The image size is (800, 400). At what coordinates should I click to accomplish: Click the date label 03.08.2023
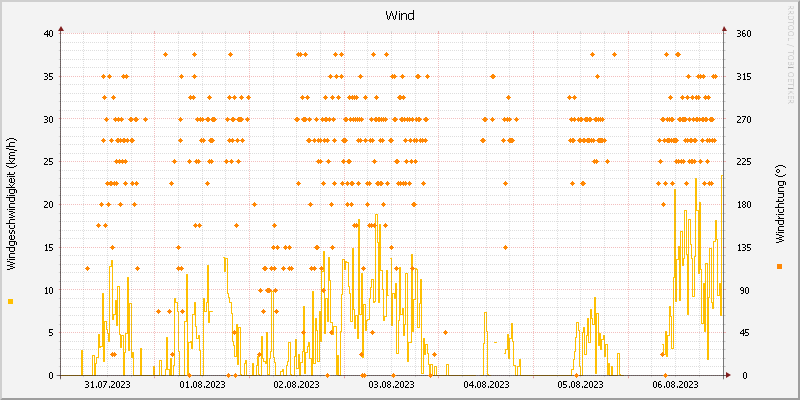391,384
